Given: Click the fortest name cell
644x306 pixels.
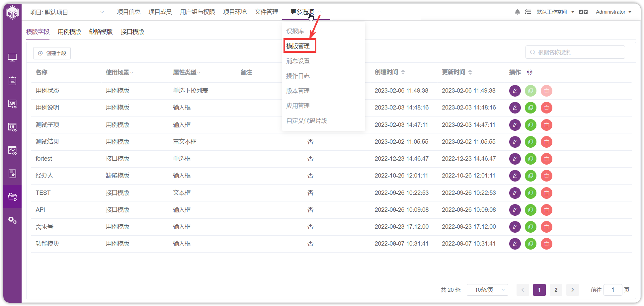Looking at the screenshot, I should (x=44, y=159).
